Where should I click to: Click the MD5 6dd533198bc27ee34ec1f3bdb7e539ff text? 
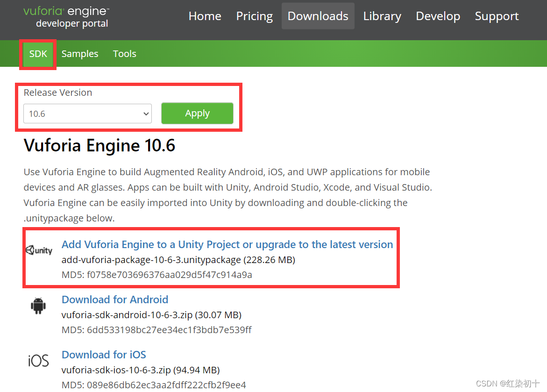[x=156, y=330]
